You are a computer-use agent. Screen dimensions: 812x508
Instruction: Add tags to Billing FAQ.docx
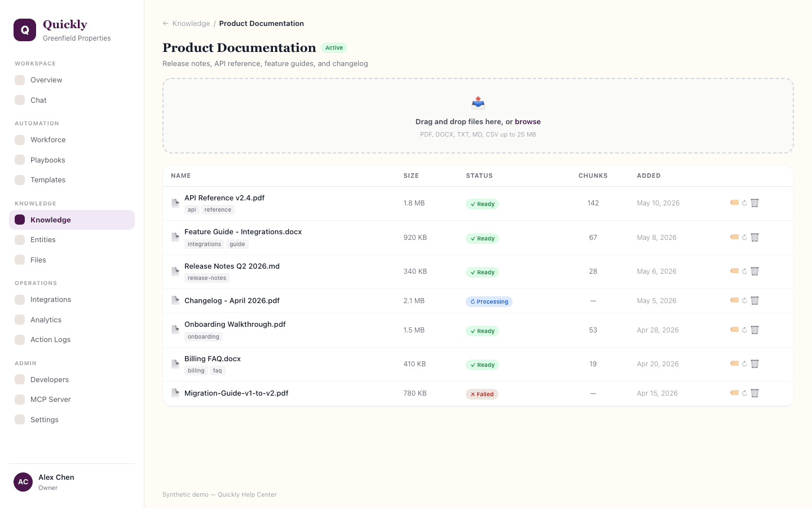click(734, 364)
